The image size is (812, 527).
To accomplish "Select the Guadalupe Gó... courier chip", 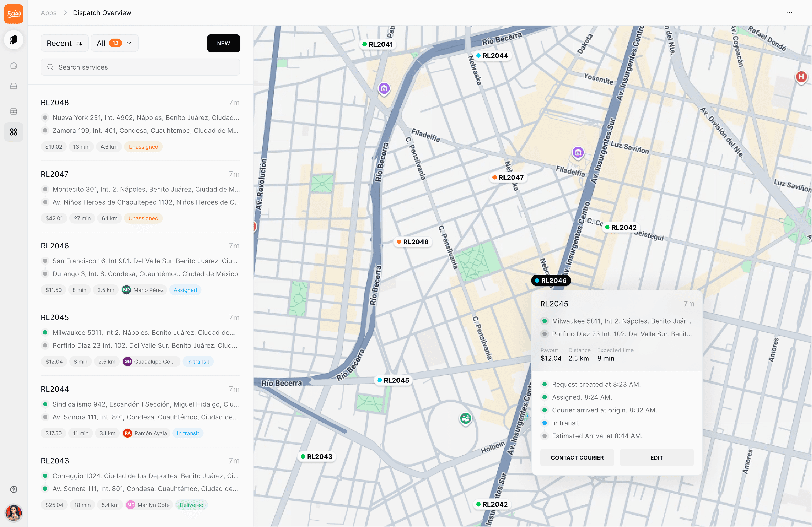I will point(151,361).
